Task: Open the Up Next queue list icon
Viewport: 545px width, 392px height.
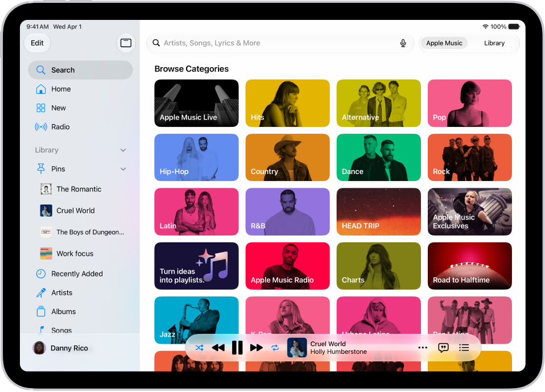Action: pos(464,348)
